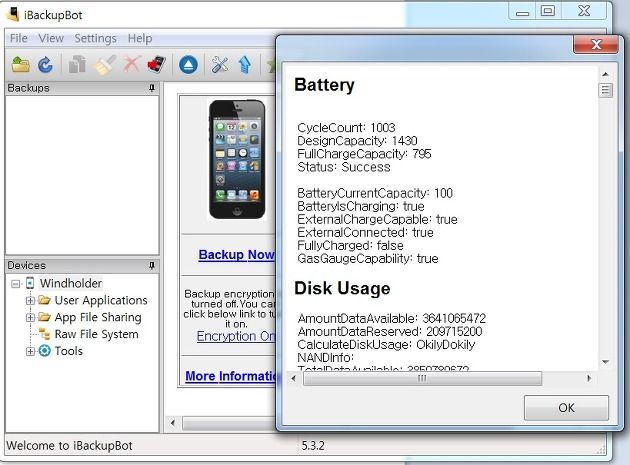Click the More Information link

pyautogui.click(x=231, y=376)
